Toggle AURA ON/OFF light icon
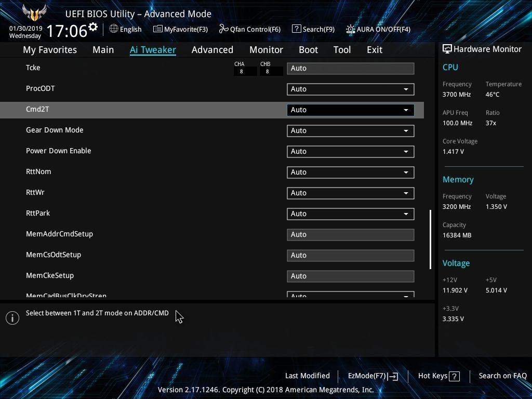Viewport: 532px width, 399px height. [351, 29]
